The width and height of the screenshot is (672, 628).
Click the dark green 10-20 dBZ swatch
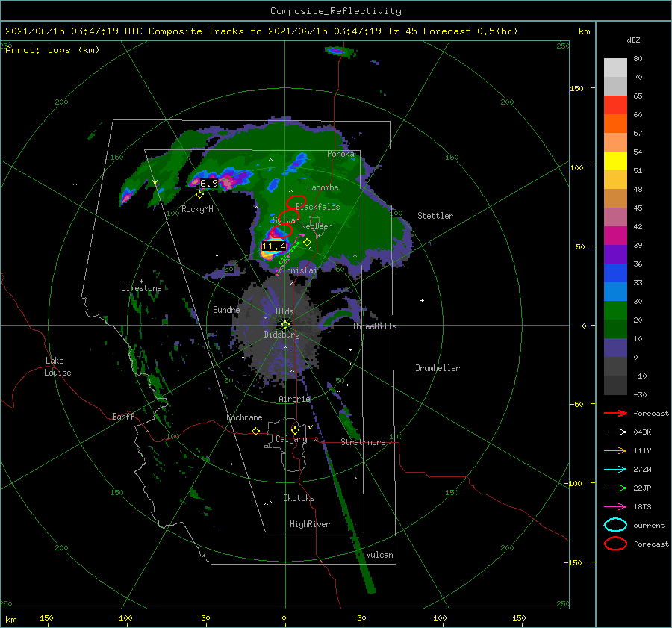615,329
